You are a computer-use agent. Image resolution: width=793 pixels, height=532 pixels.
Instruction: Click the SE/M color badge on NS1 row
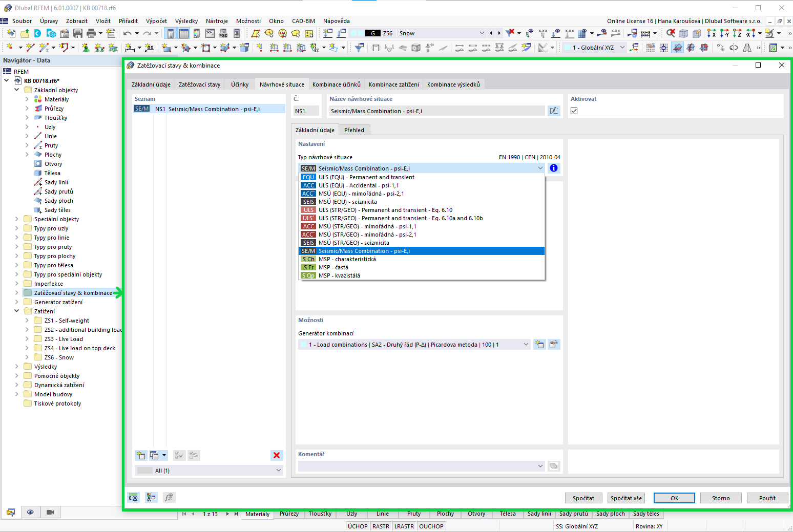pos(142,109)
